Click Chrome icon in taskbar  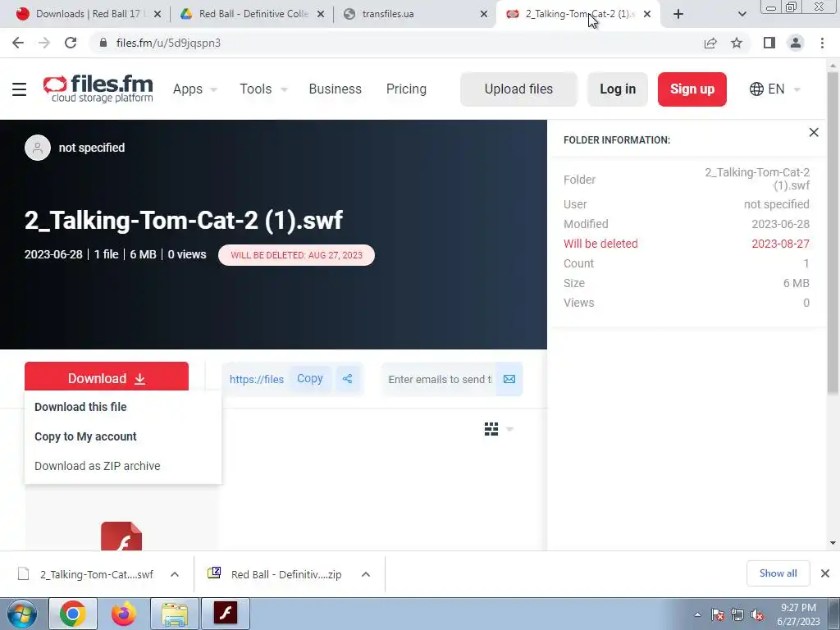coord(73,614)
